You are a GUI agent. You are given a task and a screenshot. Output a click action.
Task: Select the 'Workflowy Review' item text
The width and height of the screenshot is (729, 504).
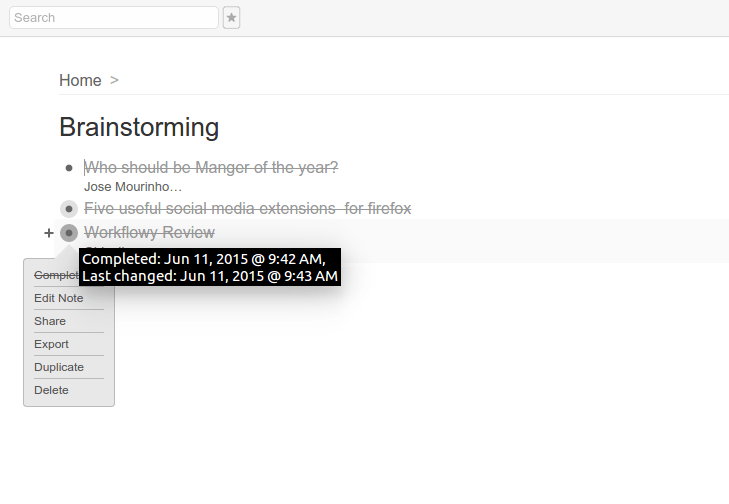click(149, 232)
